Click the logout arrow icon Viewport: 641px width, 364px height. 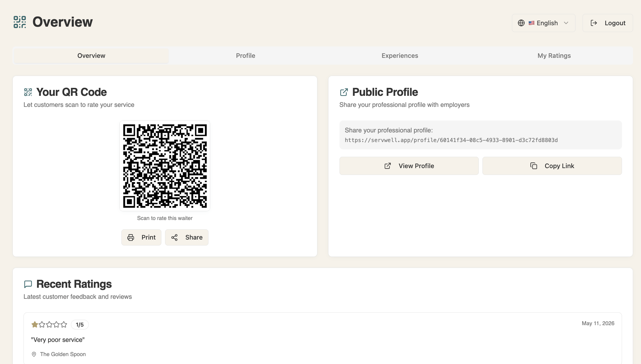click(x=594, y=23)
